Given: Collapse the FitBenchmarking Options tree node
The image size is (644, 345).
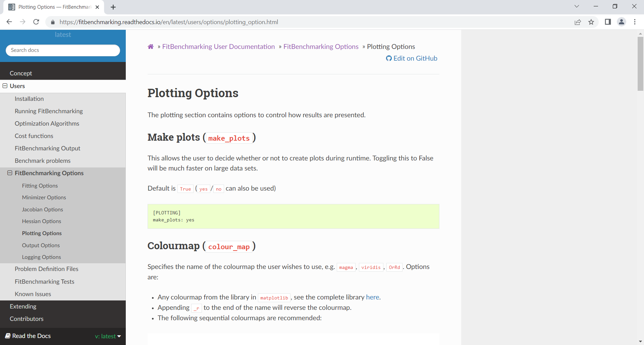Looking at the screenshot, I should (x=10, y=173).
